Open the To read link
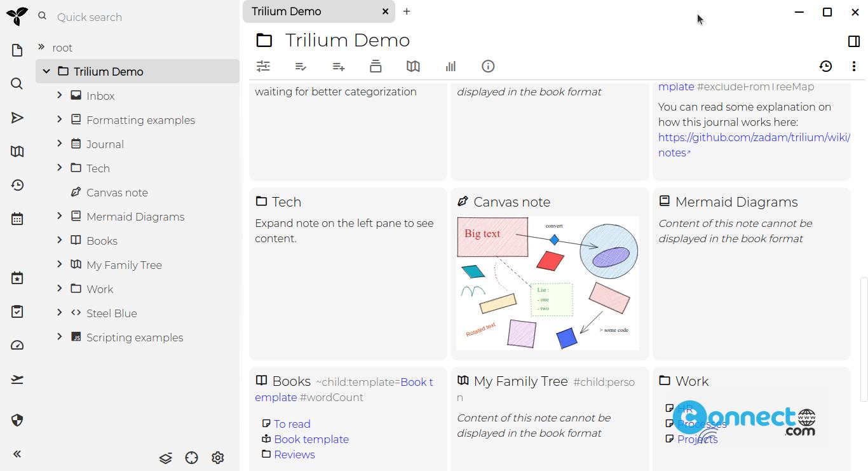Image resolution: width=868 pixels, height=471 pixels. [292, 424]
